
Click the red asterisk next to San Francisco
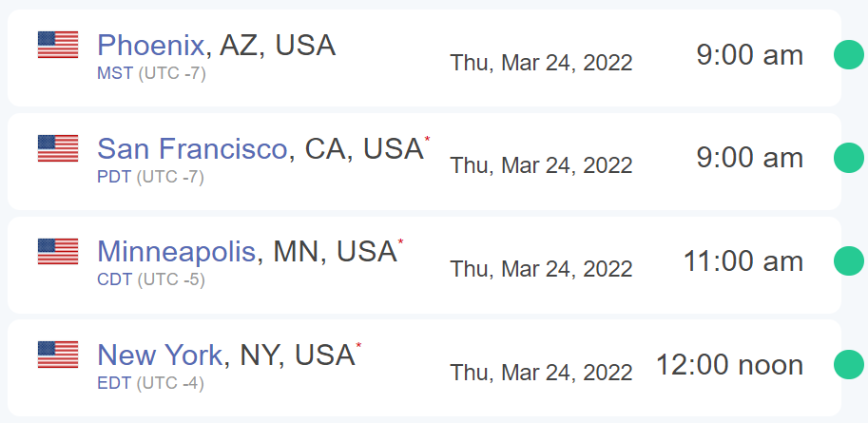pyautogui.click(x=428, y=139)
